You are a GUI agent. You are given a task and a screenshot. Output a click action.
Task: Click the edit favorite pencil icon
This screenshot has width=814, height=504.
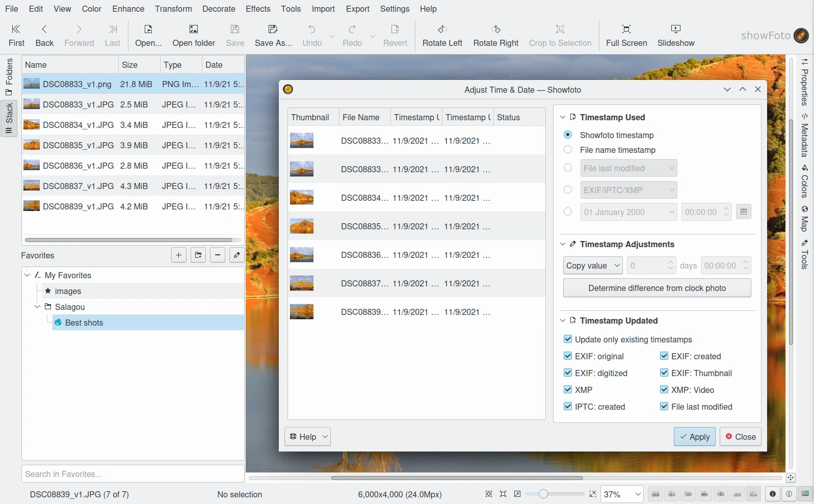tap(237, 255)
